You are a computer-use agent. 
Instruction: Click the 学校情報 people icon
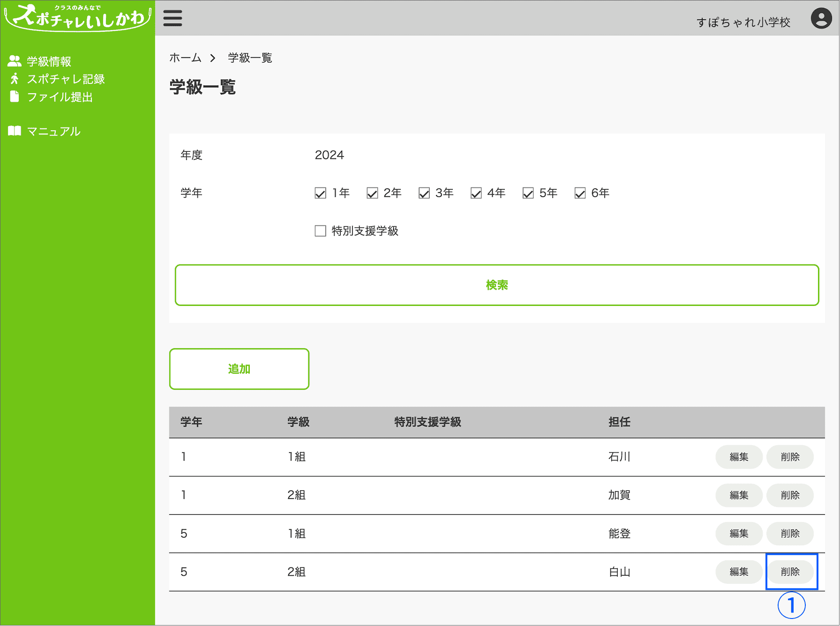coord(15,61)
